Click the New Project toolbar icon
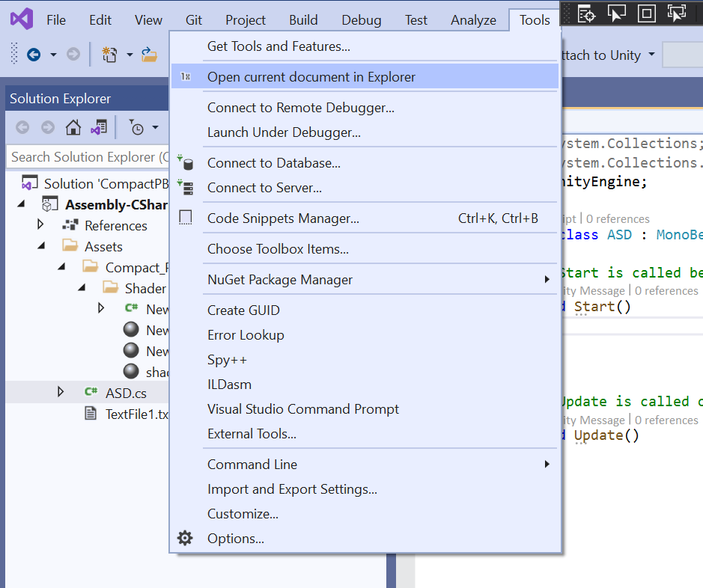Viewport: 703px width, 588px height. pyautogui.click(x=110, y=55)
